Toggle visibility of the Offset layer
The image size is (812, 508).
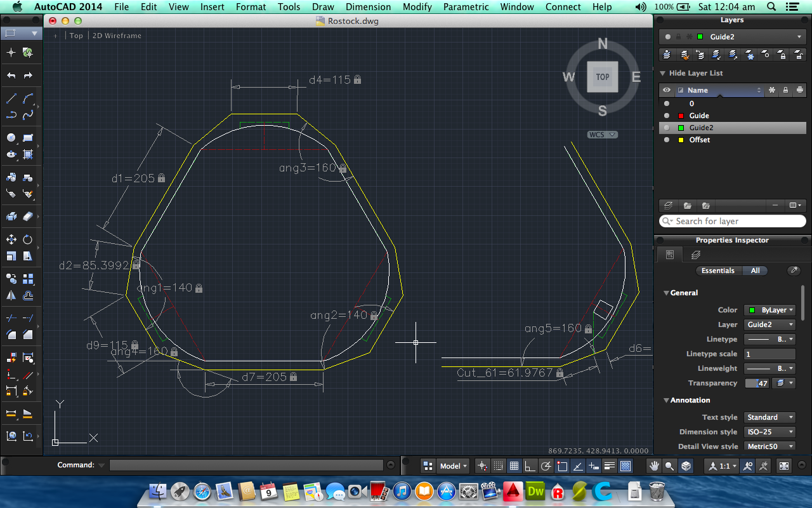666,140
